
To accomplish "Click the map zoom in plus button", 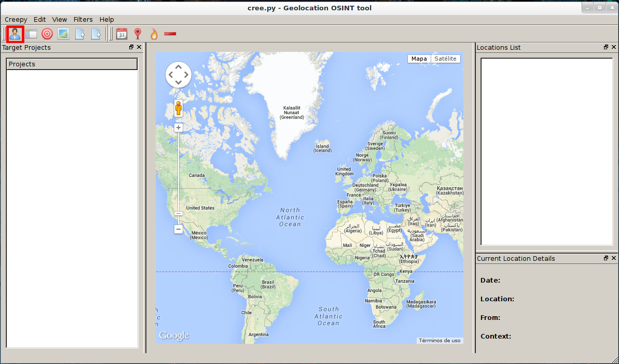I will point(178,128).
